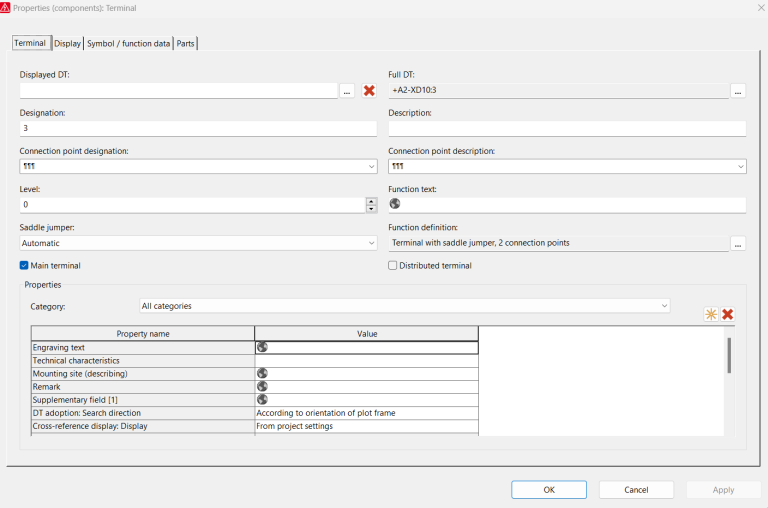Click the globe icon in Engraving text row

(x=263, y=347)
